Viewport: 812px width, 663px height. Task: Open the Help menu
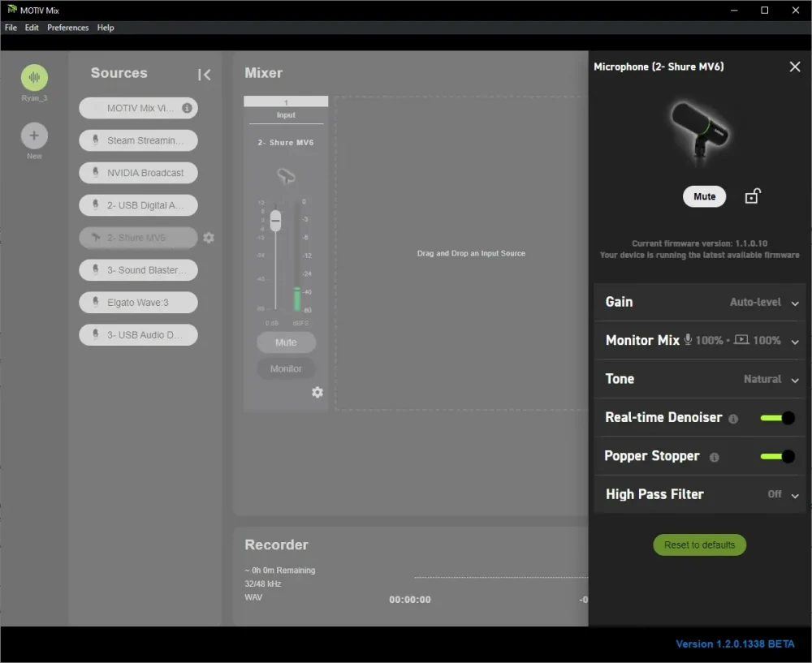click(106, 28)
